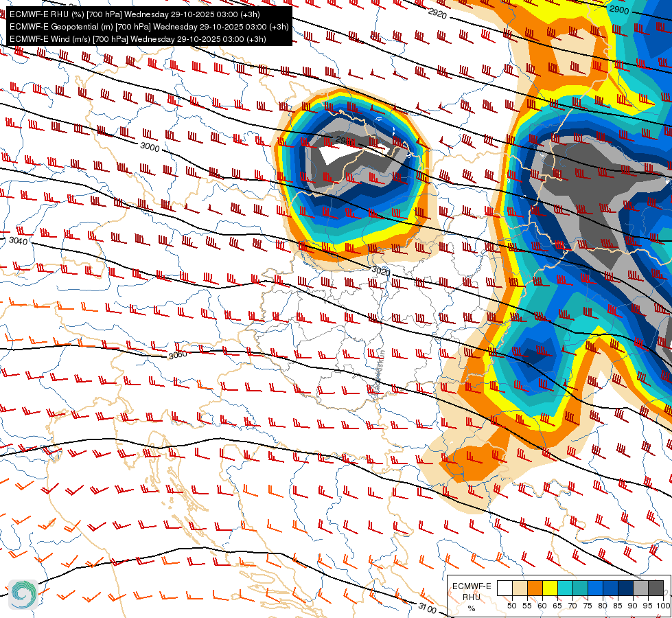
Task: Click the 55 value under legend
Action: tap(526, 606)
